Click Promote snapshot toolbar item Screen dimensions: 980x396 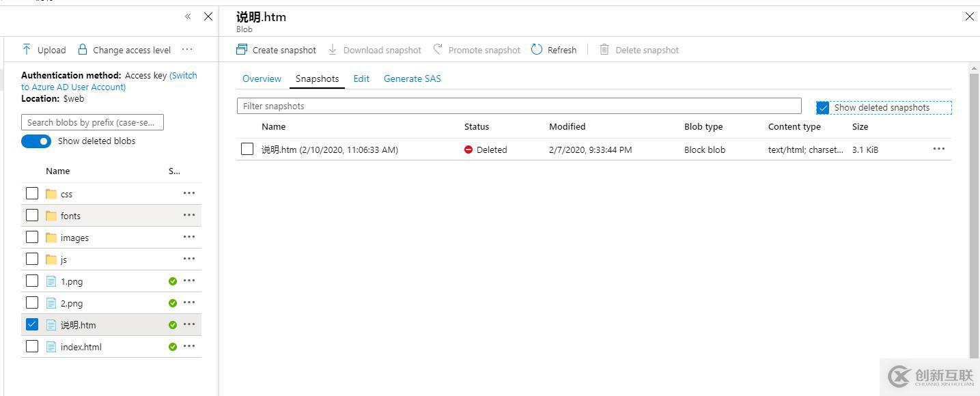pos(477,50)
